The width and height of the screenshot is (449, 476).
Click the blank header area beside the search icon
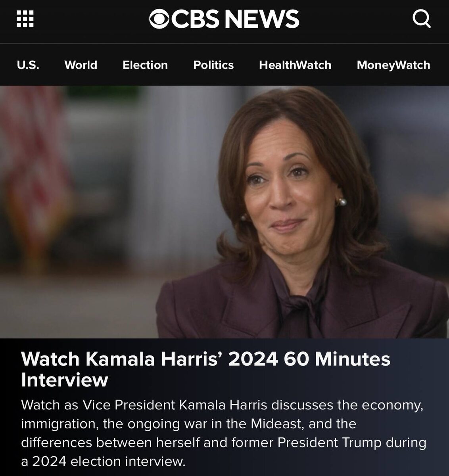(357, 19)
